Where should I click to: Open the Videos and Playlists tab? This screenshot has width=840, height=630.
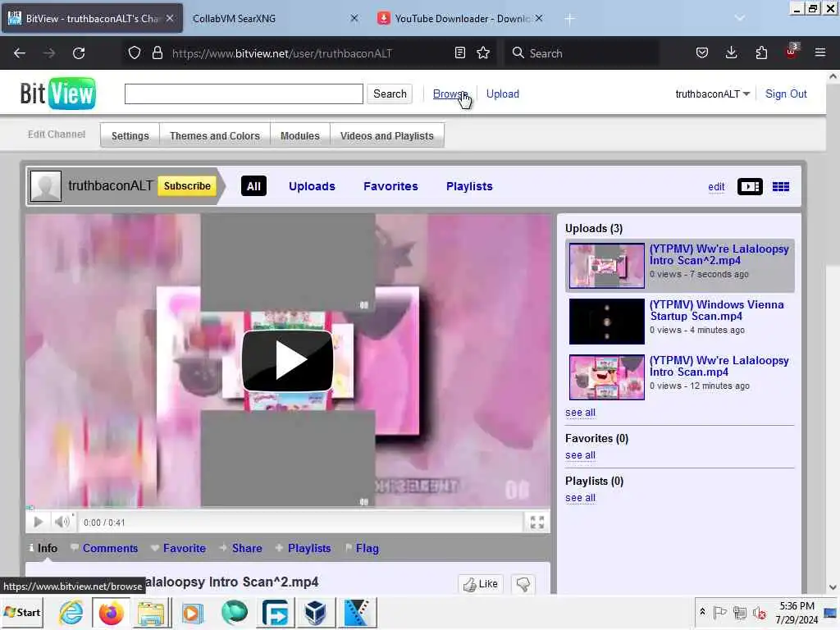pos(387,136)
